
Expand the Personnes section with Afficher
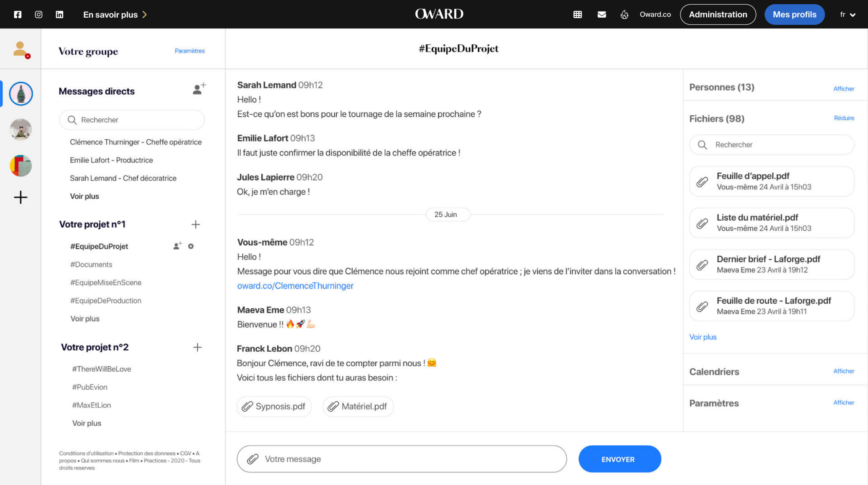pyautogui.click(x=844, y=89)
